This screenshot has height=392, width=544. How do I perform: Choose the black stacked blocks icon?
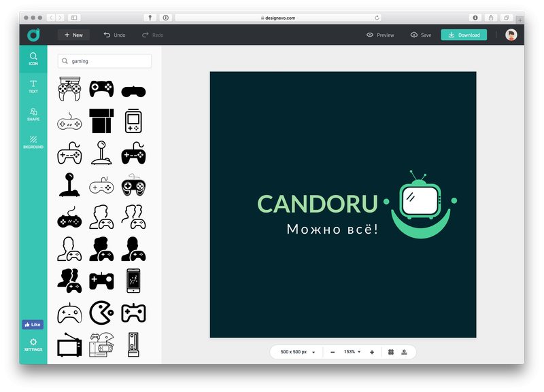[101, 121]
